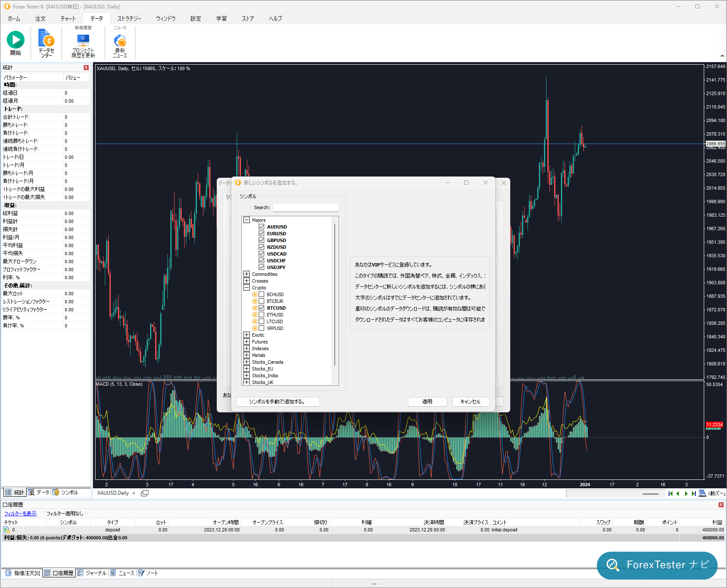The height and width of the screenshot is (588, 727).
Task: Click the Search field in symbol dialog
Action: pos(306,207)
